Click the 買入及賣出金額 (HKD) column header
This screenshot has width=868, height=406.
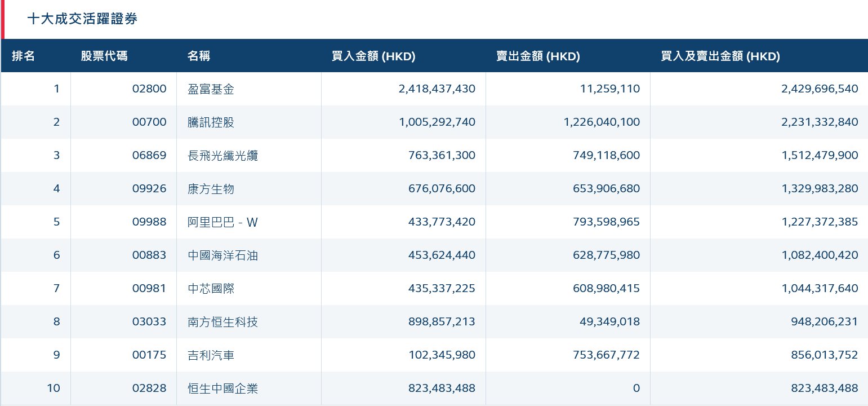point(720,56)
